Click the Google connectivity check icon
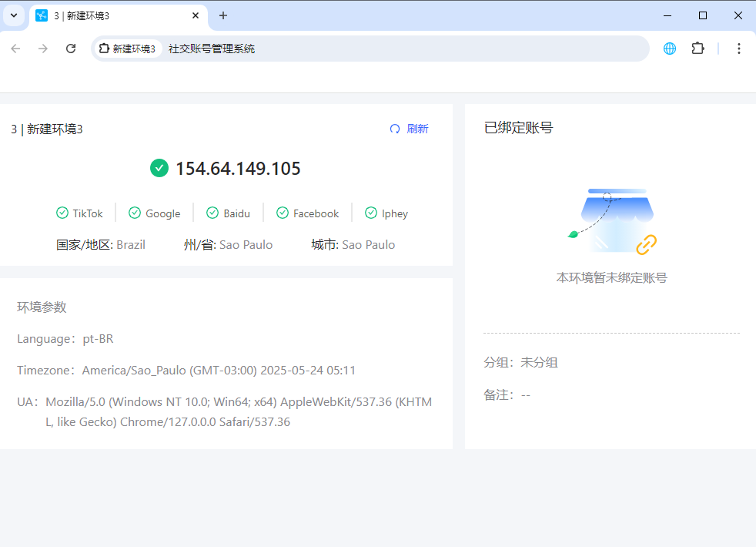This screenshot has height=547, width=756. pyautogui.click(x=135, y=213)
